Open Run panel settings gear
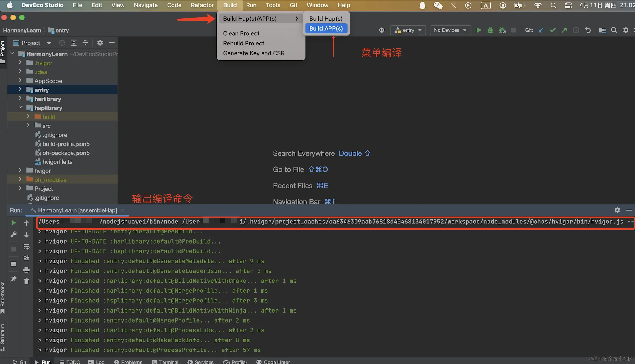This screenshot has width=635, height=364. point(617,210)
